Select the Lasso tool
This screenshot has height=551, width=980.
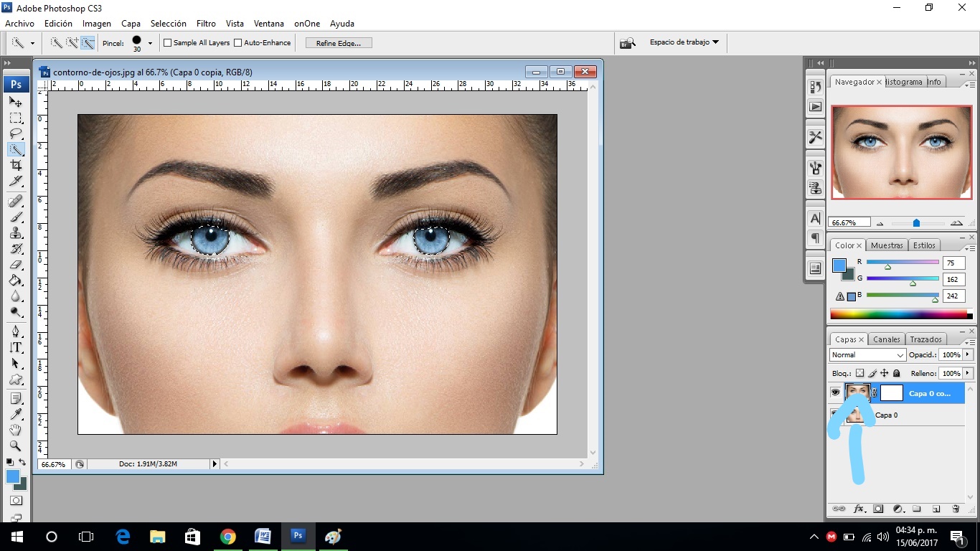tap(16, 133)
